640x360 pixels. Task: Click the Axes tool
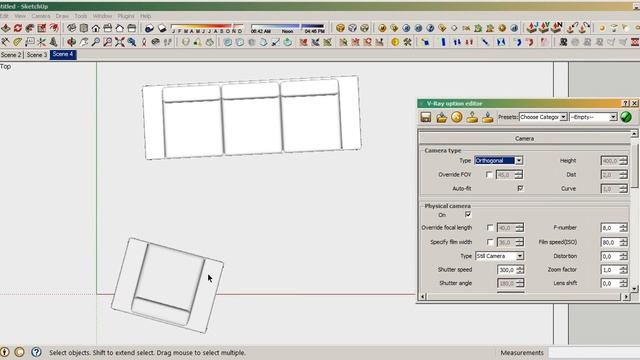(41, 42)
